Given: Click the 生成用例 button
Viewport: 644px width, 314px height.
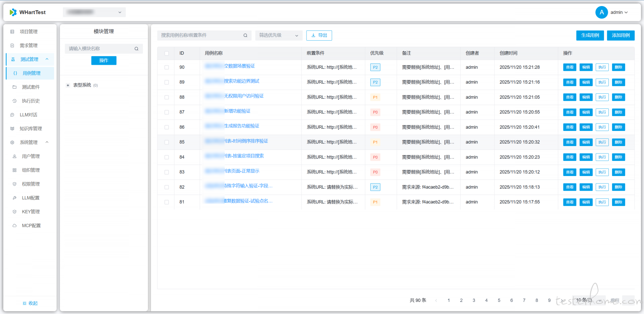Looking at the screenshot, I should point(590,35).
